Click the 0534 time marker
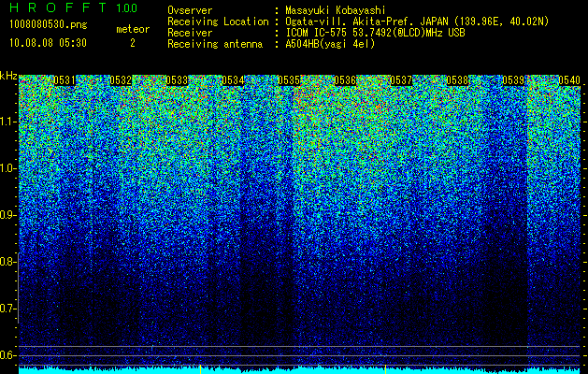Image resolution: width=588 pixels, height=374 pixels. click(x=233, y=80)
